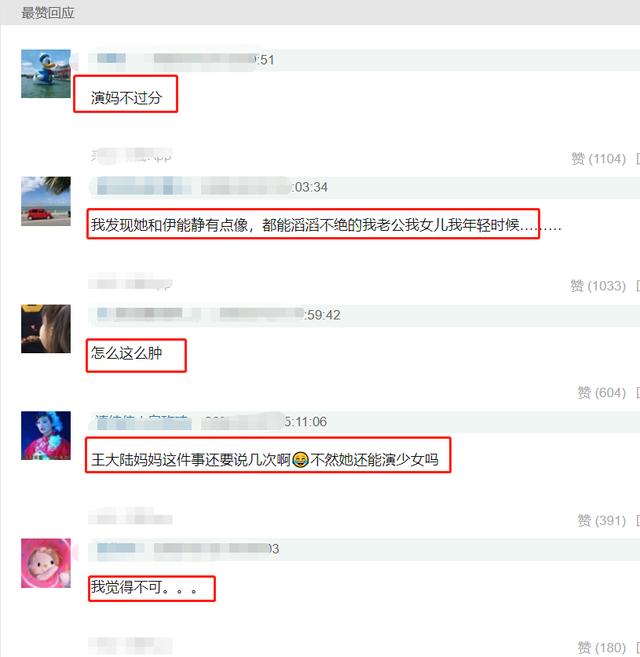
Task: Like the comment with 赞 (604)
Action: [x=601, y=393]
